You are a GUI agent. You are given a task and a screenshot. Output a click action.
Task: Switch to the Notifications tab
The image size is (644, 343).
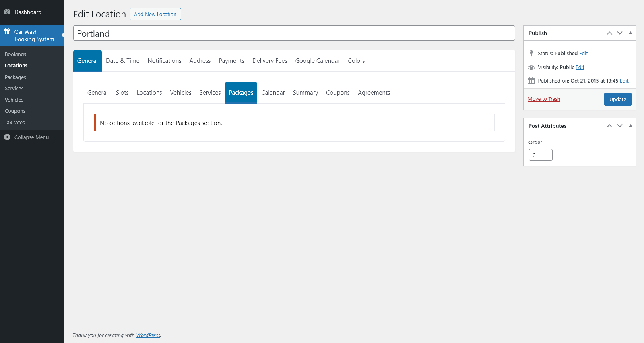point(165,61)
